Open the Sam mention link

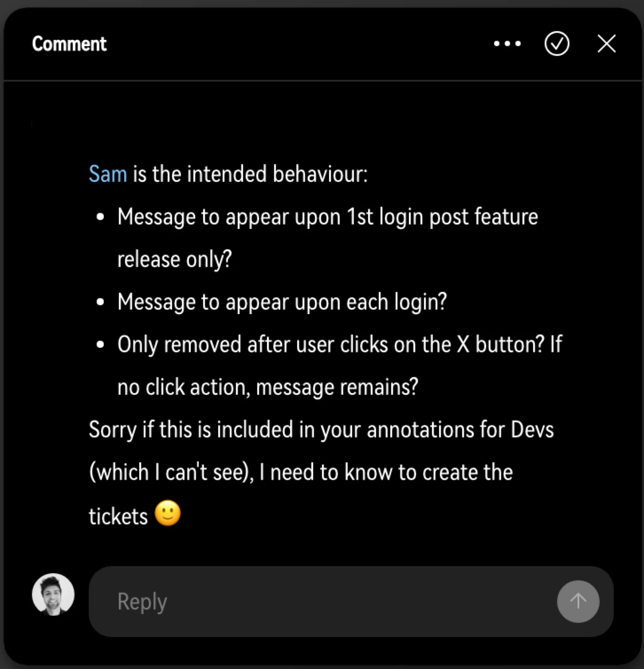coord(108,173)
